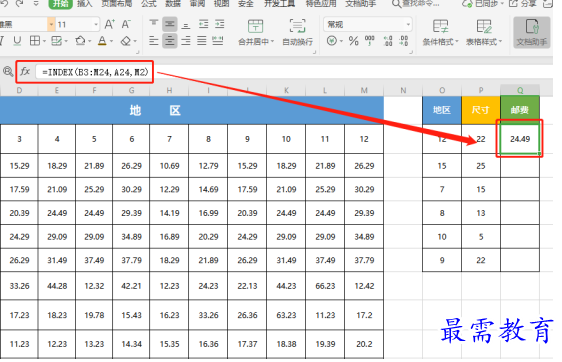The width and height of the screenshot is (562, 362).
Task: Expand the quick access toolbar dropdown
Action: tap(36, 3)
